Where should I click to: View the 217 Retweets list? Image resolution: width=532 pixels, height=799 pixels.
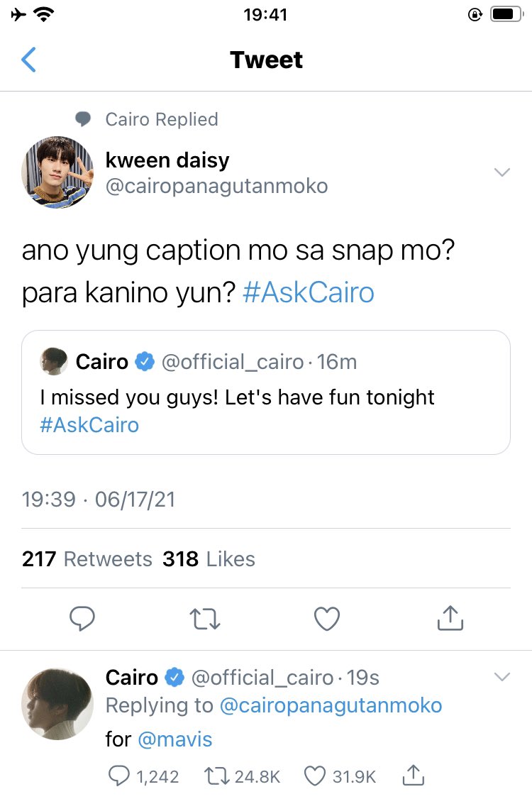[x=87, y=559]
